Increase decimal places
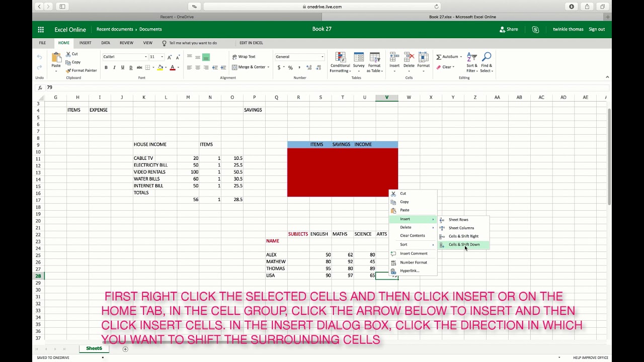 click(x=308, y=67)
